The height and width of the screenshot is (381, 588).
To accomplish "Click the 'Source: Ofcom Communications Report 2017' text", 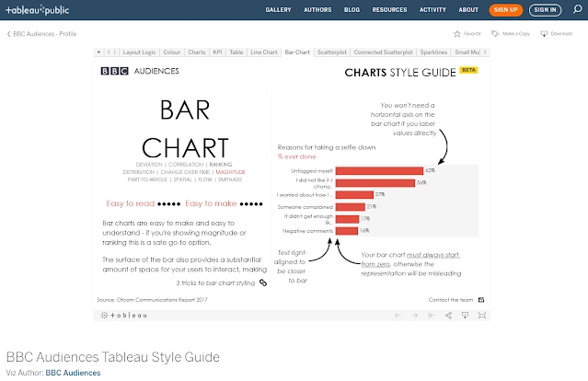I will click(152, 300).
